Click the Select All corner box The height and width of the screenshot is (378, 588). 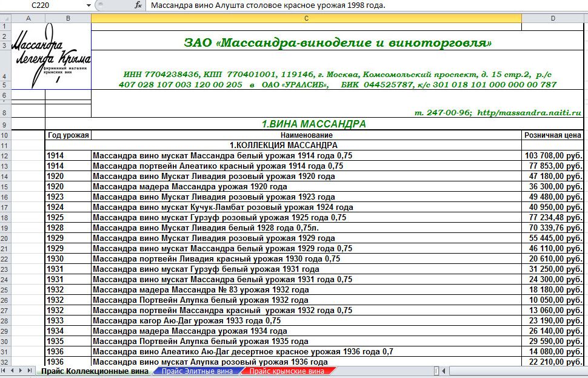click(x=5, y=18)
